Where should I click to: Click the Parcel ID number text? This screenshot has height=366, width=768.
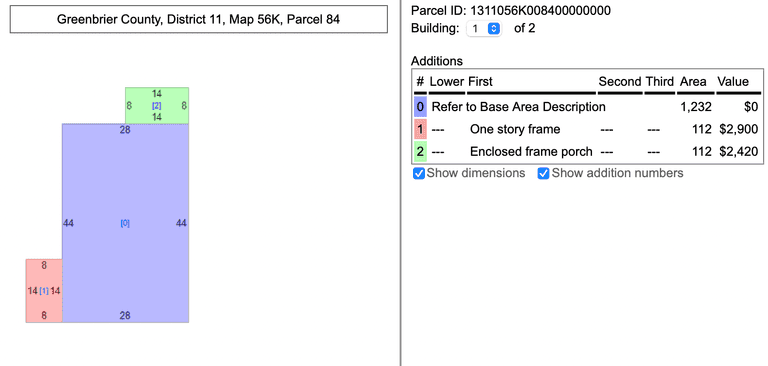pyautogui.click(x=540, y=10)
